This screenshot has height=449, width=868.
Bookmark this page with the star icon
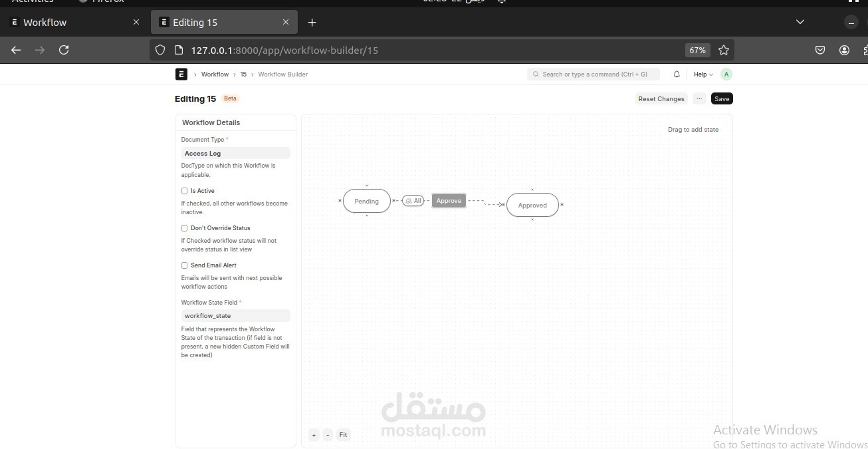tap(724, 50)
